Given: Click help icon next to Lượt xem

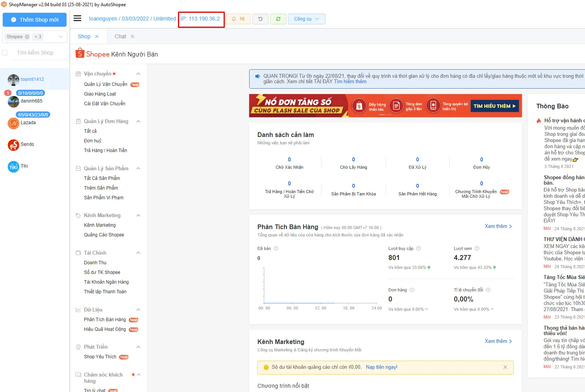Looking at the screenshot, I should pyautogui.click(x=477, y=248).
